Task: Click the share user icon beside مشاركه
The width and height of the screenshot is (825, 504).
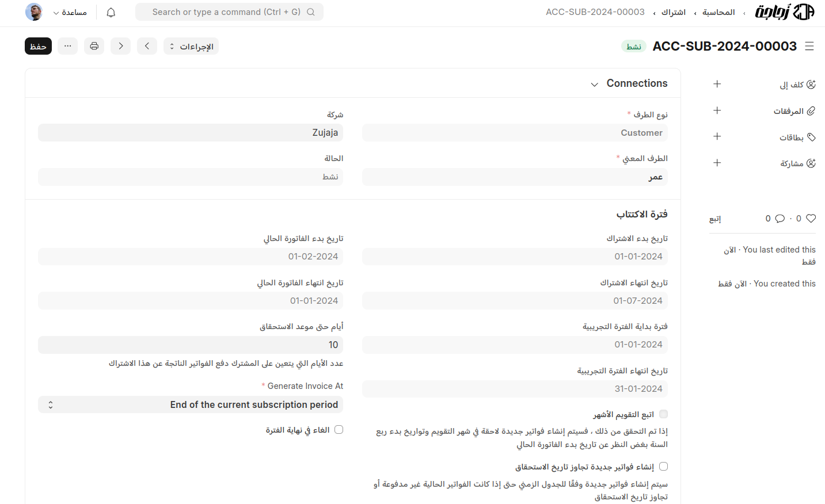Action: pyautogui.click(x=811, y=163)
